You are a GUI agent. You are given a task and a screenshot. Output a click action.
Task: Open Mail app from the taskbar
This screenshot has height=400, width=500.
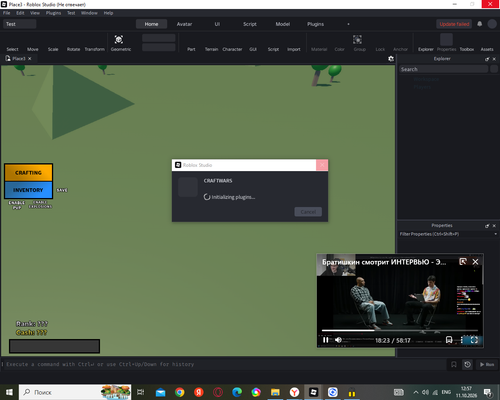(x=160, y=392)
